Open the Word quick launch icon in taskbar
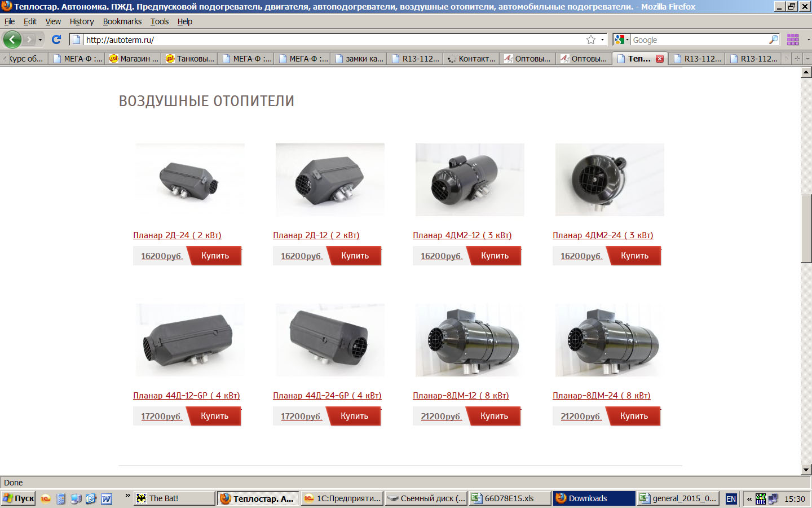The height and width of the screenshot is (508, 812). click(x=107, y=498)
